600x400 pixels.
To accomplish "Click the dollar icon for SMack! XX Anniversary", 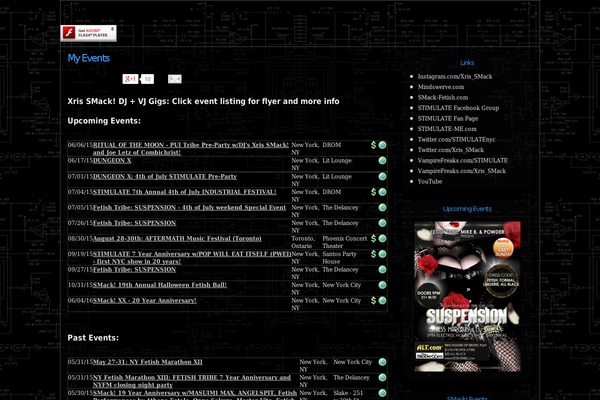I will 373,300.
